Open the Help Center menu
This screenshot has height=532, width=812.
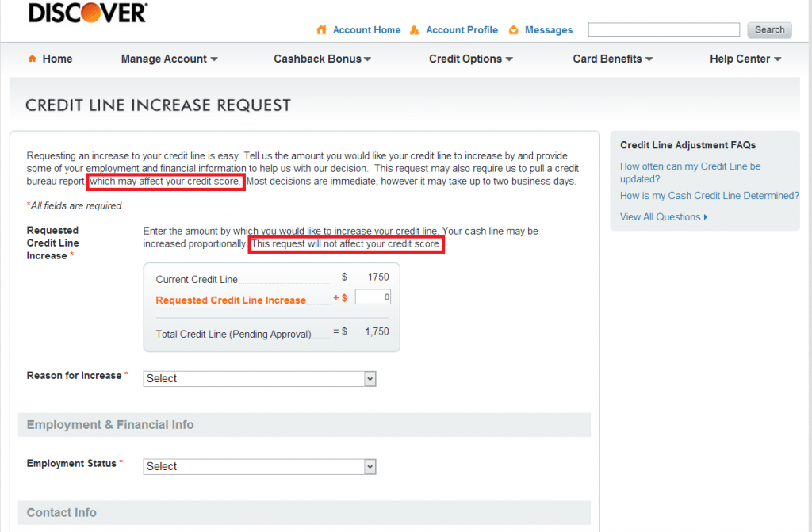point(745,59)
